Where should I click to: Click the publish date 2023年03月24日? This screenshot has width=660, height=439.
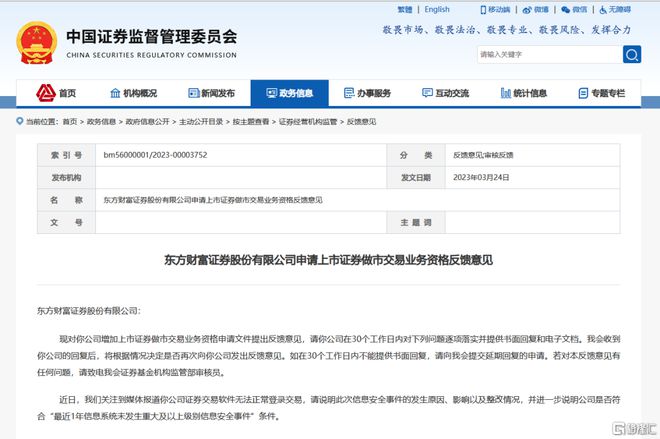pos(481,177)
